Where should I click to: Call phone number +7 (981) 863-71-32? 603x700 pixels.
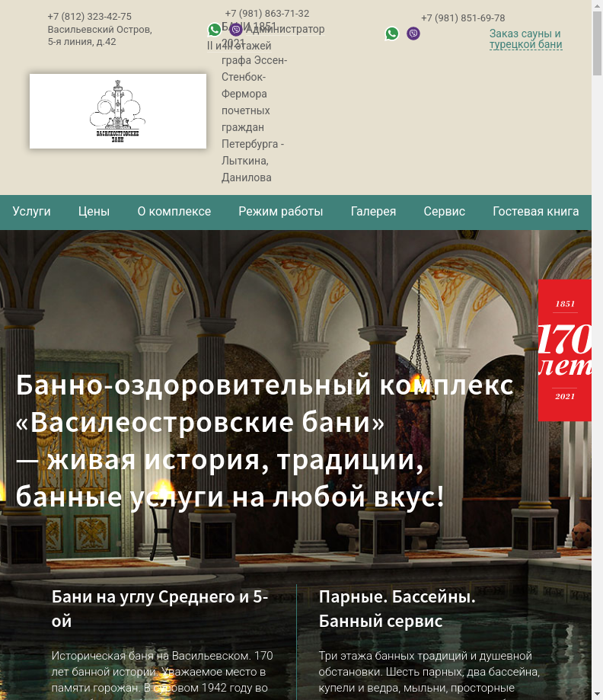pyautogui.click(x=267, y=14)
